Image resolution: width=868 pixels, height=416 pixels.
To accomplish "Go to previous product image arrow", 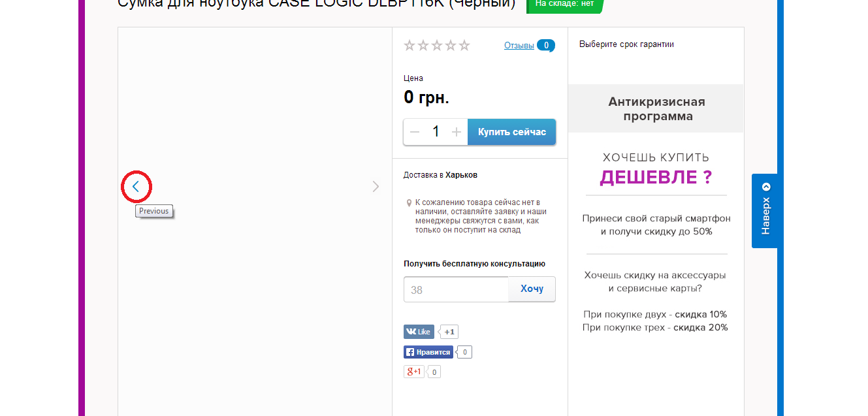I will pyautogui.click(x=136, y=186).
